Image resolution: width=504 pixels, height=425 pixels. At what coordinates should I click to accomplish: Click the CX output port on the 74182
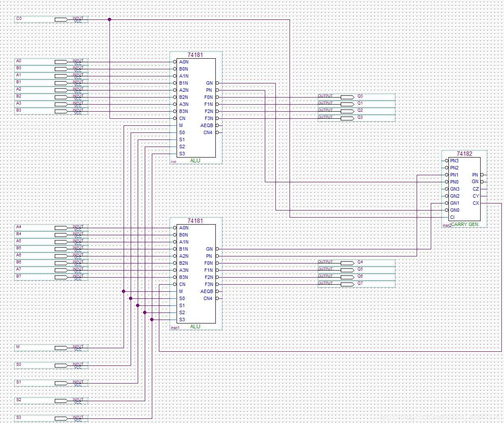(476, 203)
